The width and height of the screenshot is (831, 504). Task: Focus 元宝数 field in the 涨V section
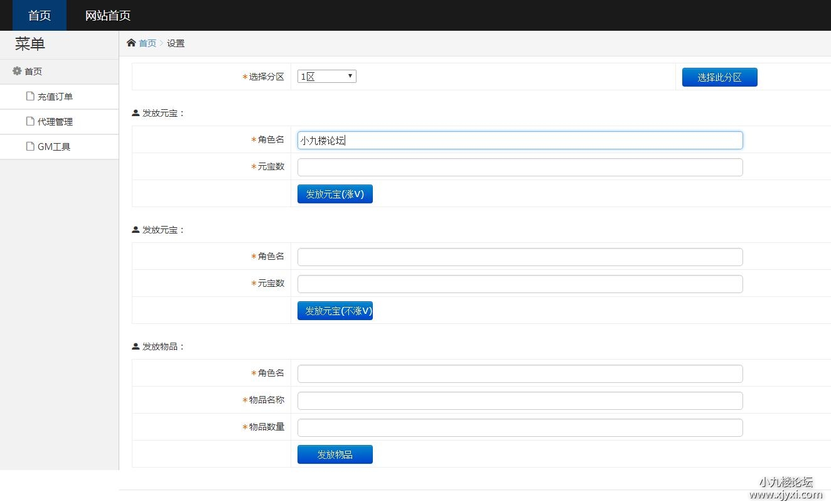[520, 167]
